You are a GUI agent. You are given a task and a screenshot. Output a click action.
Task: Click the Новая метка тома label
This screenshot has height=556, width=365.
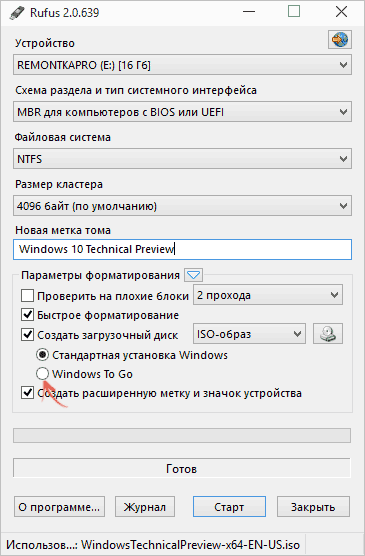(x=63, y=230)
